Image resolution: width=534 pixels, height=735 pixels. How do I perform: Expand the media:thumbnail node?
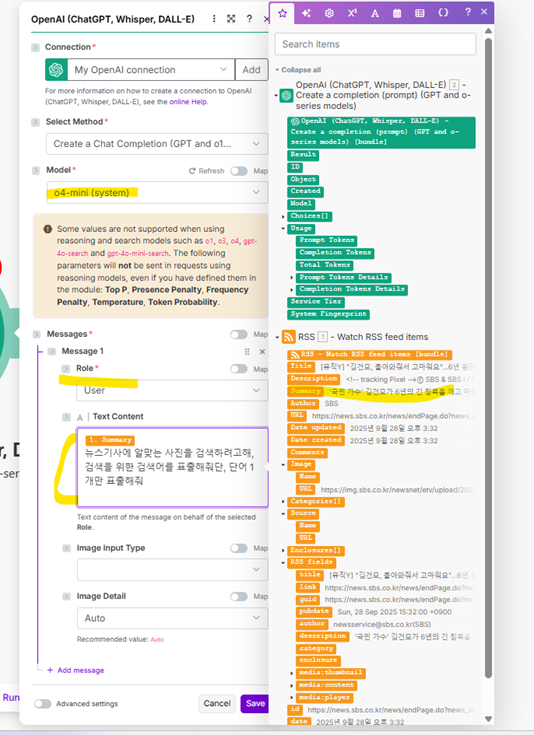click(x=292, y=673)
